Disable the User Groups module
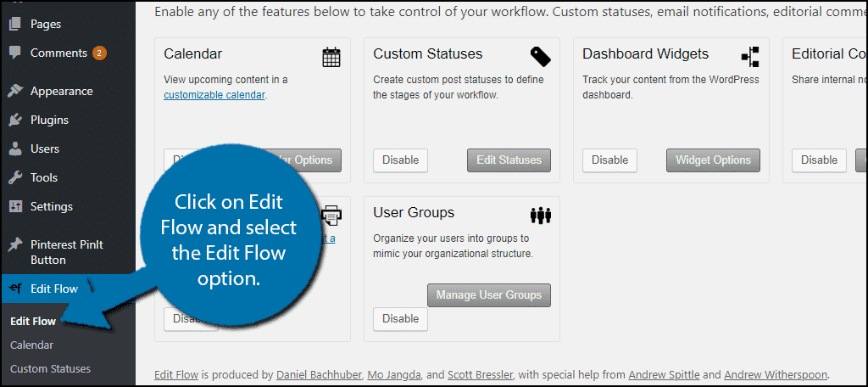Image resolution: width=868 pixels, height=387 pixels. coord(400,319)
